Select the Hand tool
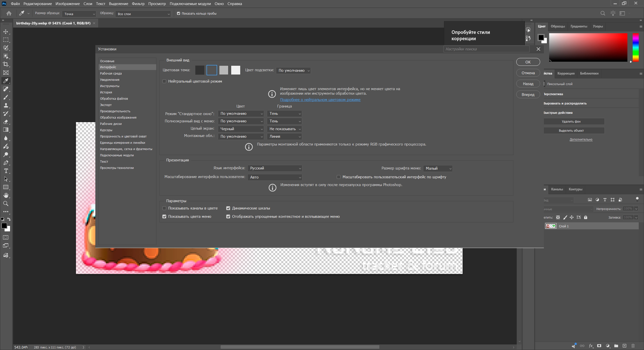The image size is (644, 350). tap(6, 195)
